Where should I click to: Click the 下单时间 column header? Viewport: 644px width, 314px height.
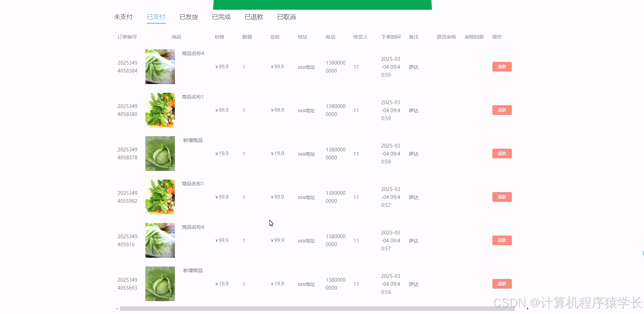[x=390, y=36]
